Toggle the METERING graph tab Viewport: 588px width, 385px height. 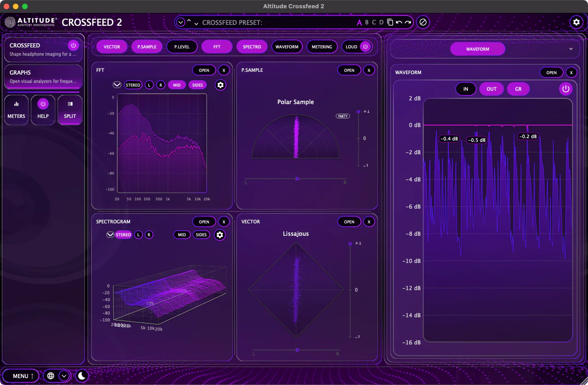coord(322,47)
